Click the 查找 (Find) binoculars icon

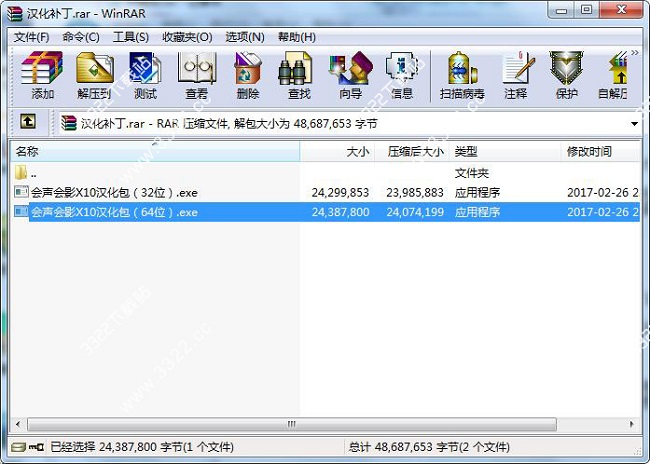(x=298, y=75)
